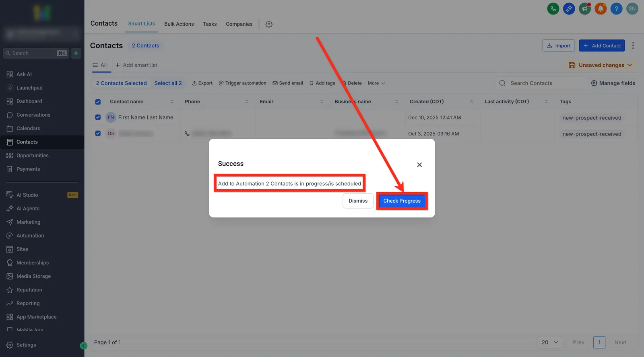Image resolution: width=644 pixels, height=357 pixels.
Task: Click the Import button
Action: tap(559, 45)
